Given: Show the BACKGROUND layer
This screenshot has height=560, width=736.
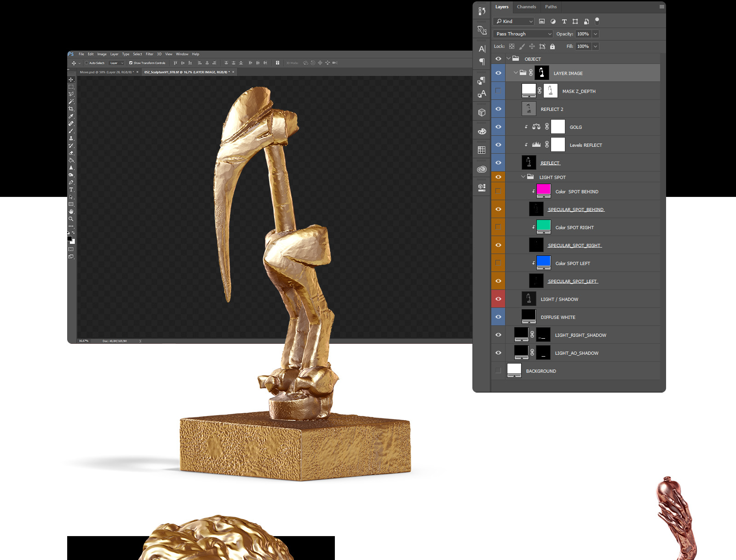Looking at the screenshot, I should 498,371.
